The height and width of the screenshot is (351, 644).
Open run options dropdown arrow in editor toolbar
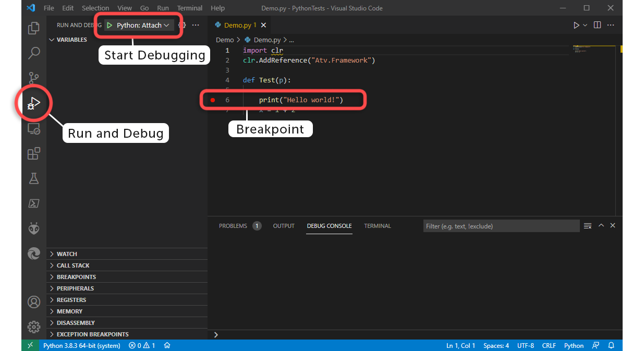click(x=585, y=25)
